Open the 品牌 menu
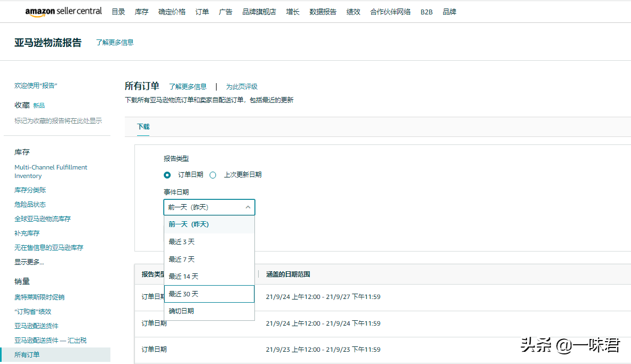 coord(450,12)
